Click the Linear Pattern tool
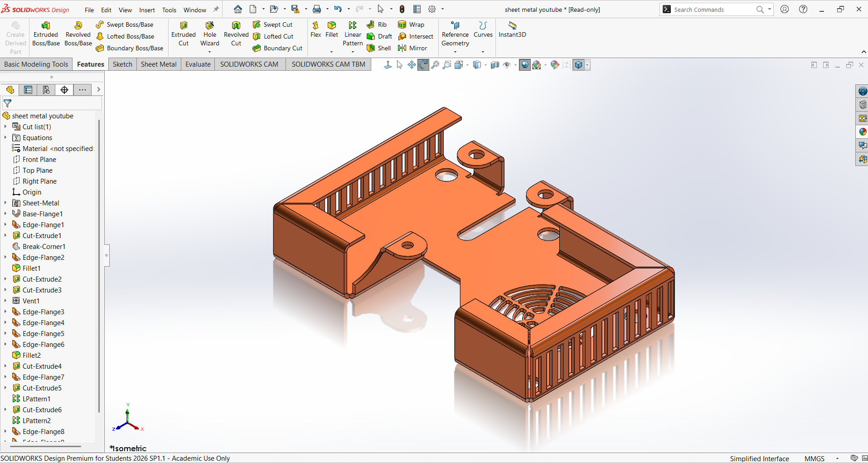868x463 pixels. (353, 34)
